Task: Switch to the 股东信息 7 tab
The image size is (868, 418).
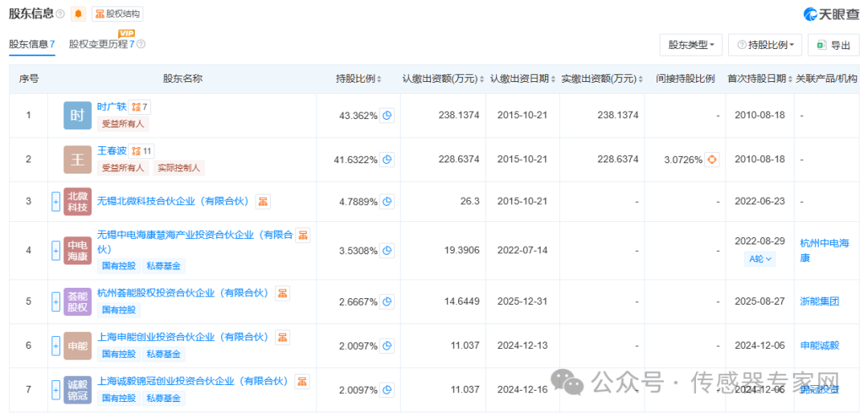Action: pyautogui.click(x=31, y=44)
